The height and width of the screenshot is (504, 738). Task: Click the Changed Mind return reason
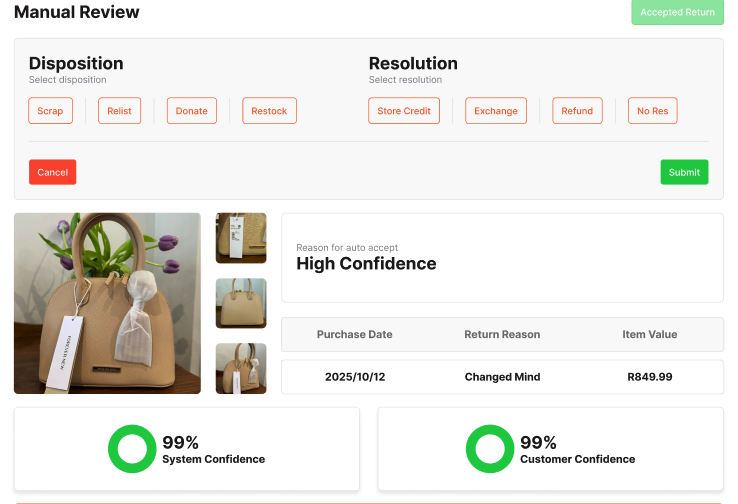point(502,377)
